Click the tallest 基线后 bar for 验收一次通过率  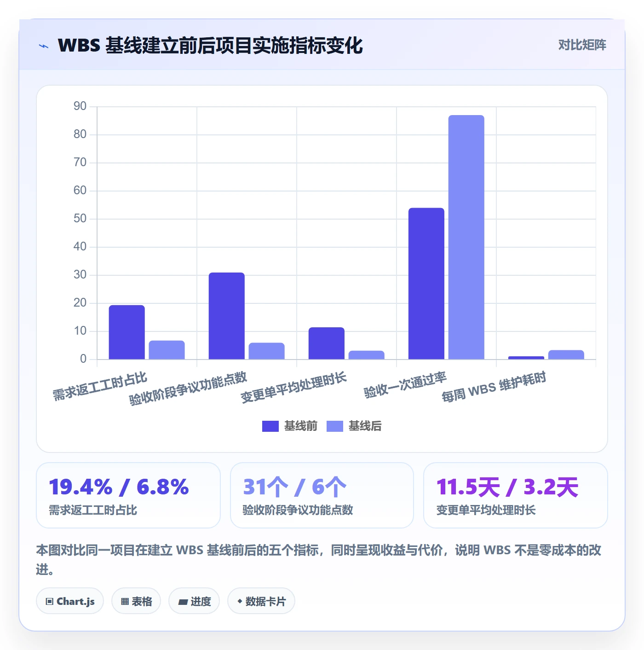pos(466,237)
